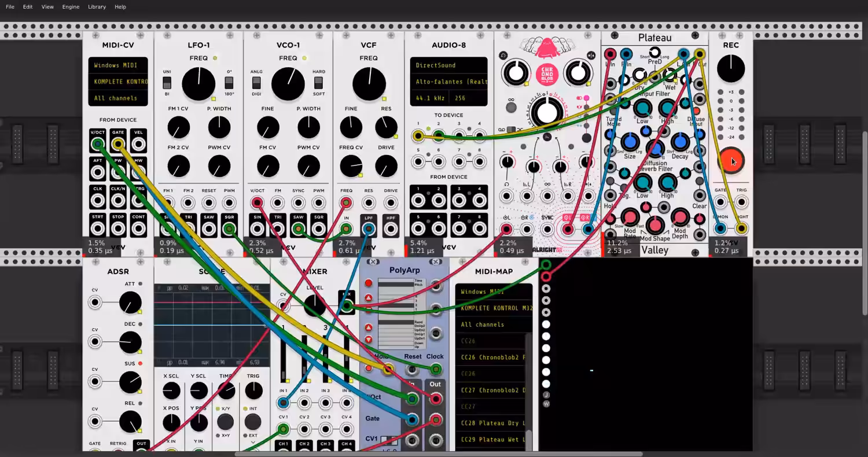Flip the VCO-1 HARD/SOFT sync switch
868x457 pixels.
(319, 83)
